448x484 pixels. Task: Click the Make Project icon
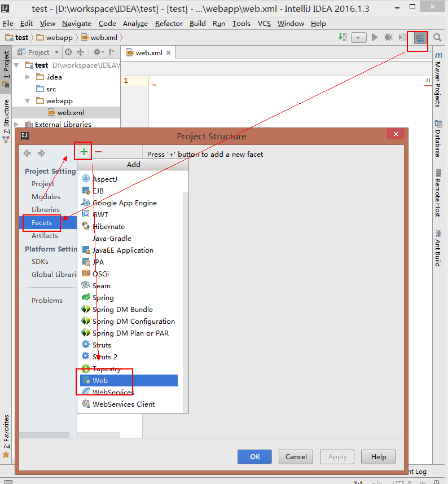pyautogui.click(x=342, y=37)
